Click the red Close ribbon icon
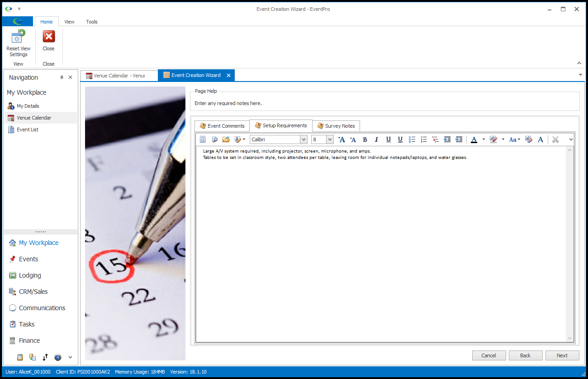Screen dimensions: 588x379 (x=48, y=36)
